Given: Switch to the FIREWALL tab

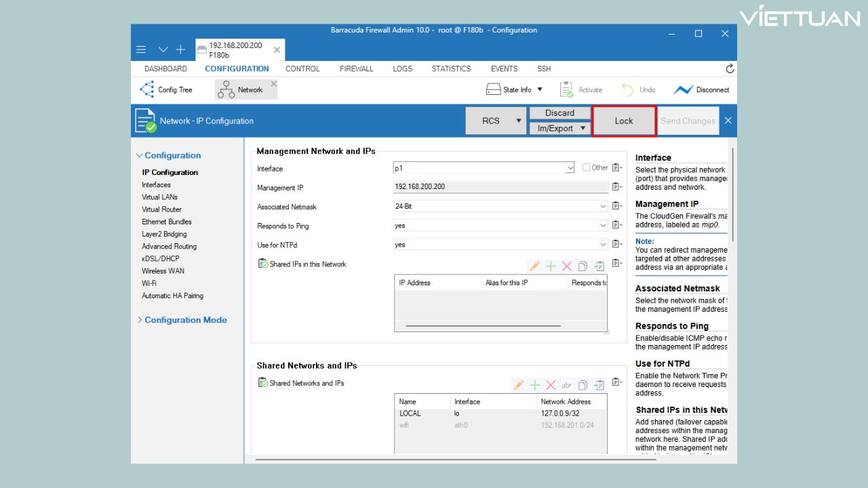Looking at the screenshot, I should coord(356,68).
